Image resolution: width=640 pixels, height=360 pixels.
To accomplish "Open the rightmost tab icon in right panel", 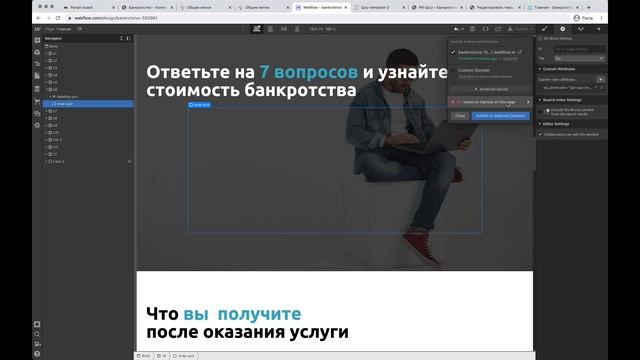I will tap(599, 29).
